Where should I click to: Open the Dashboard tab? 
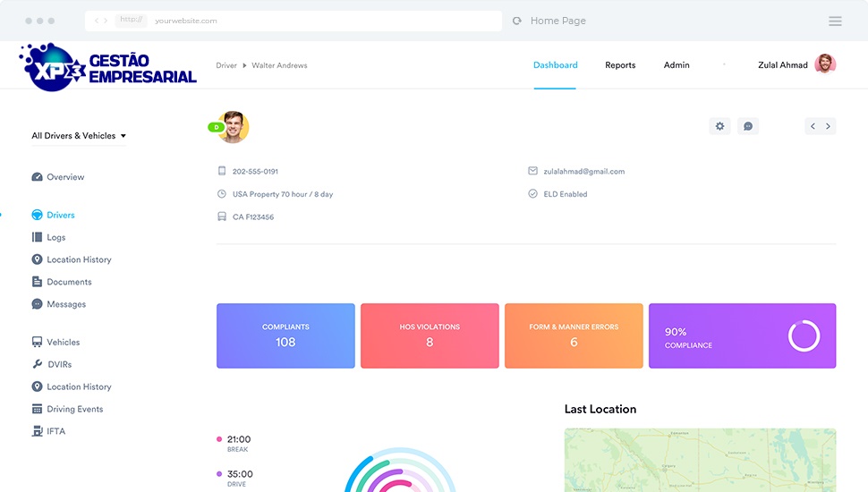click(x=555, y=64)
